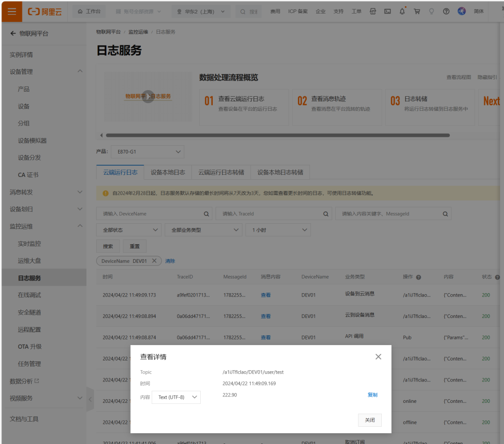Open the notification bell
The image size is (504, 444).
pyautogui.click(x=402, y=11)
